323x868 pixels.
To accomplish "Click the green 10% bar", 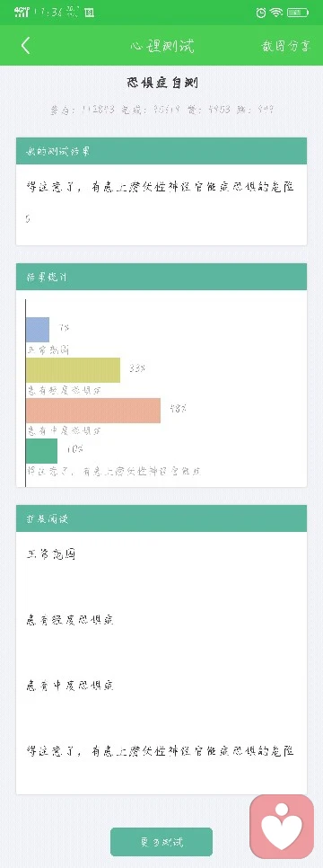I will tap(41, 450).
